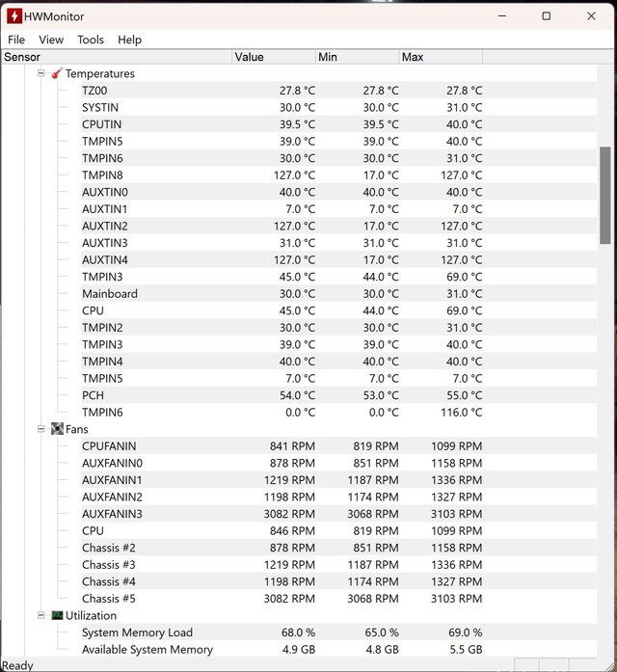The width and height of the screenshot is (617, 672).
Task: Open the Tools menu
Action: pyautogui.click(x=91, y=40)
